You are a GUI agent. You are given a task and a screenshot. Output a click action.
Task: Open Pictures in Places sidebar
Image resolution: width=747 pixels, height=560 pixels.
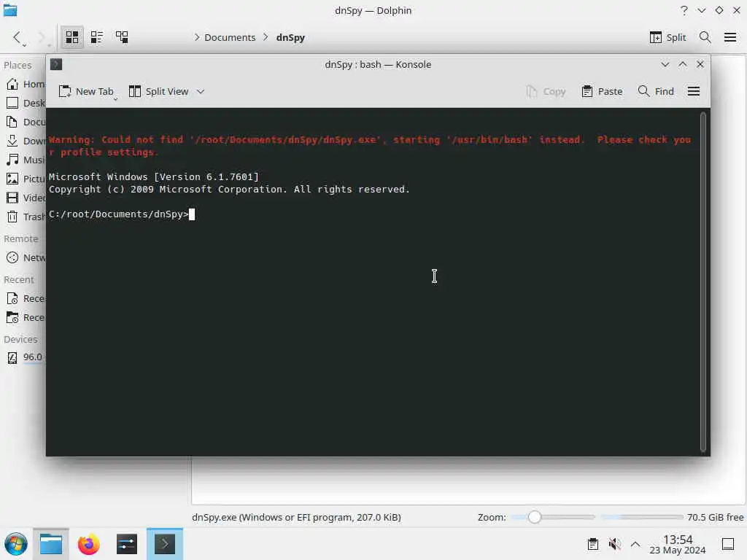[x=25, y=179]
